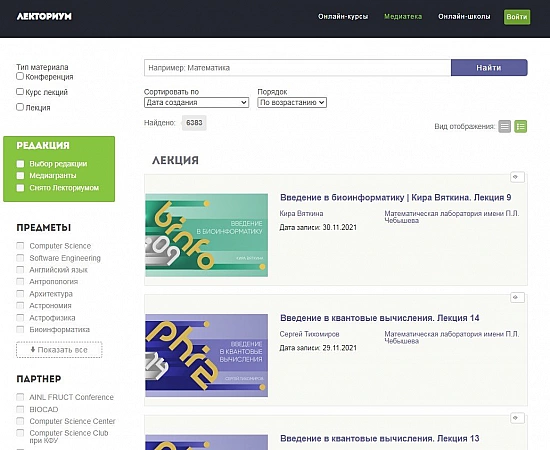Open Онлайн-школы in top navigation

464,16
